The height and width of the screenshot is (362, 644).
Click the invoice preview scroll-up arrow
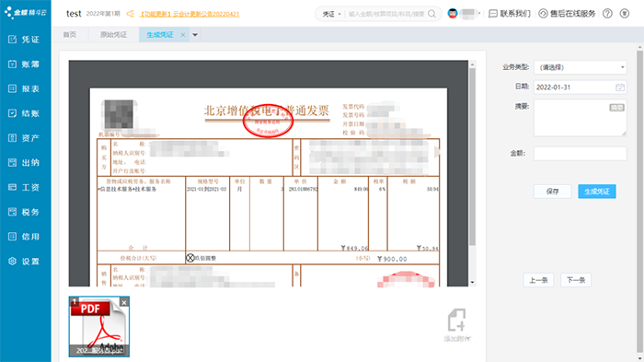click(472, 64)
